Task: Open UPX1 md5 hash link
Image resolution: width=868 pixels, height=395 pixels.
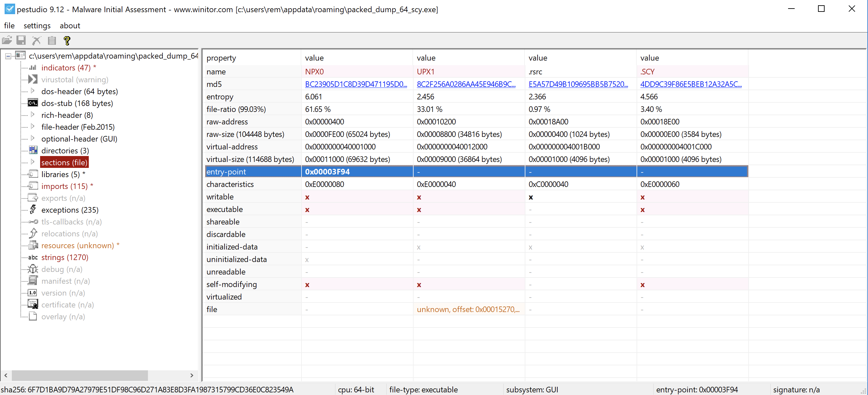Action: pos(466,84)
